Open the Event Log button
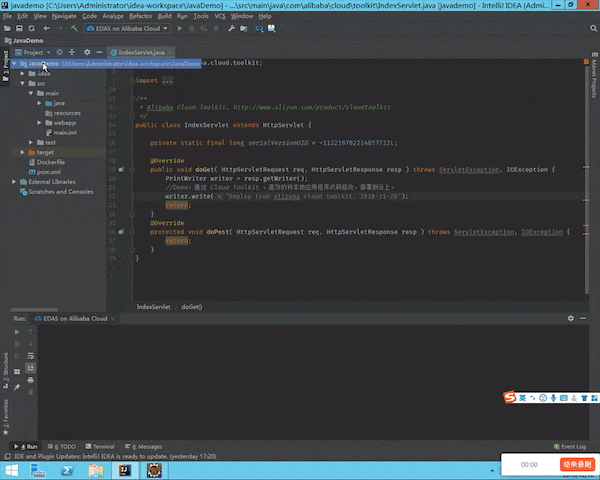Screen dimensions: 600x480 (570, 446)
